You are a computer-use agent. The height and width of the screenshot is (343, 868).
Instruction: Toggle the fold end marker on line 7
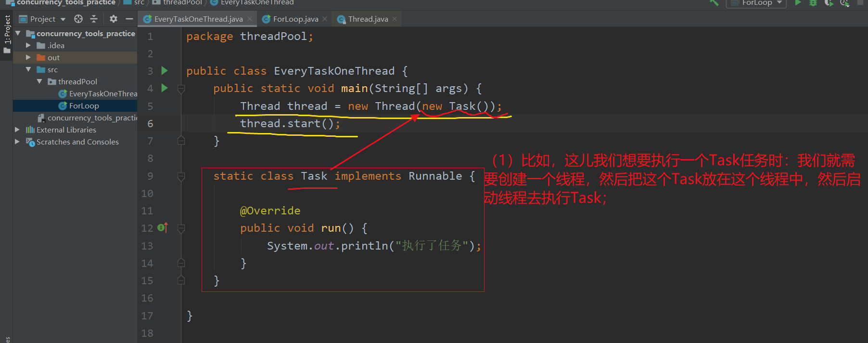[181, 141]
